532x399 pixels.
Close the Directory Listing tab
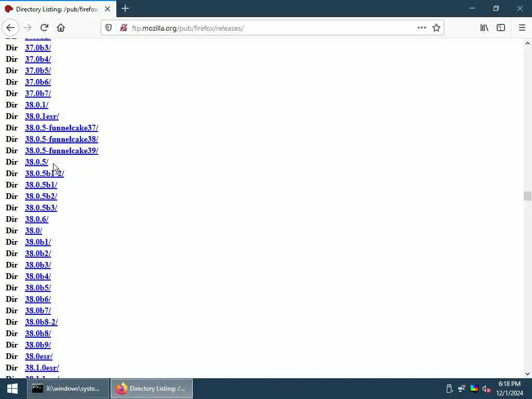[x=108, y=9]
